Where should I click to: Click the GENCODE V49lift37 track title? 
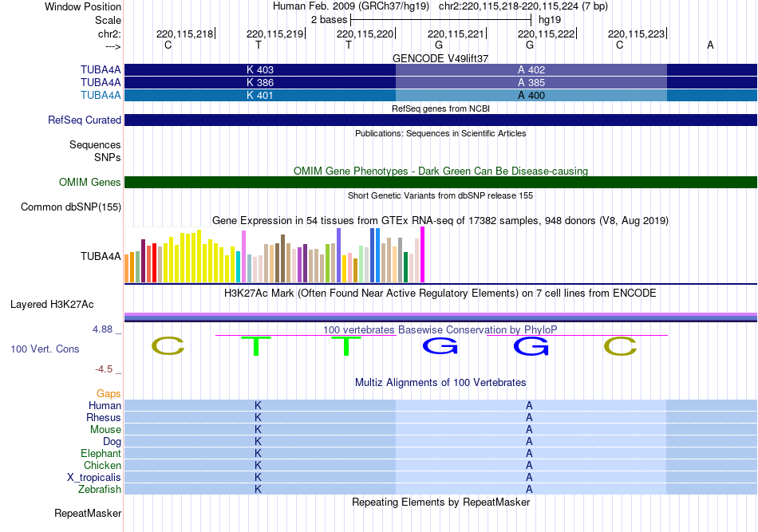(x=440, y=58)
